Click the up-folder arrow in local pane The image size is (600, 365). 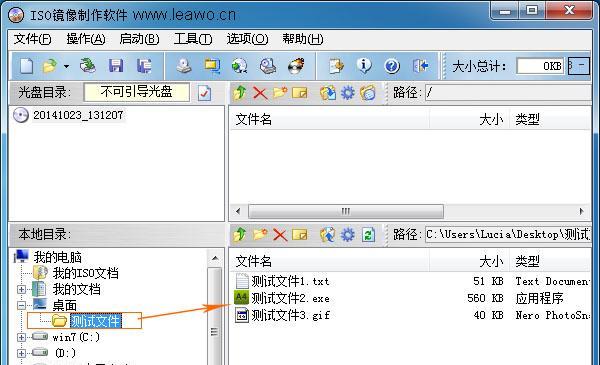click(x=240, y=235)
